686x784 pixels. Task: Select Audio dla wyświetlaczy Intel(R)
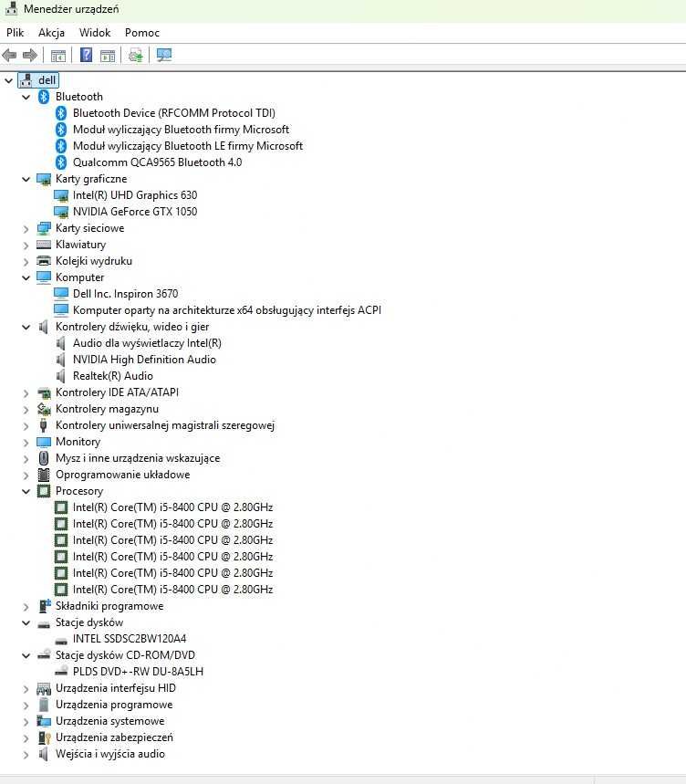click(147, 343)
